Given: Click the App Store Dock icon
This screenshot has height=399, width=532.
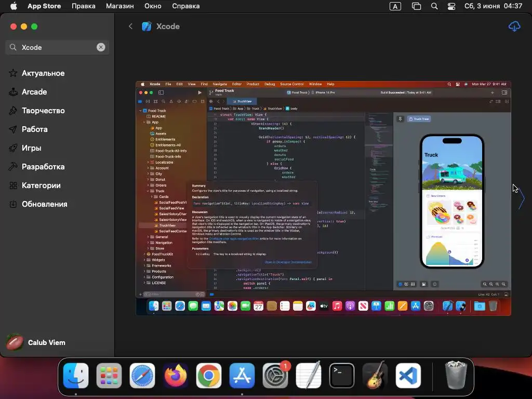Looking at the screenshot, I should (242, 376).
